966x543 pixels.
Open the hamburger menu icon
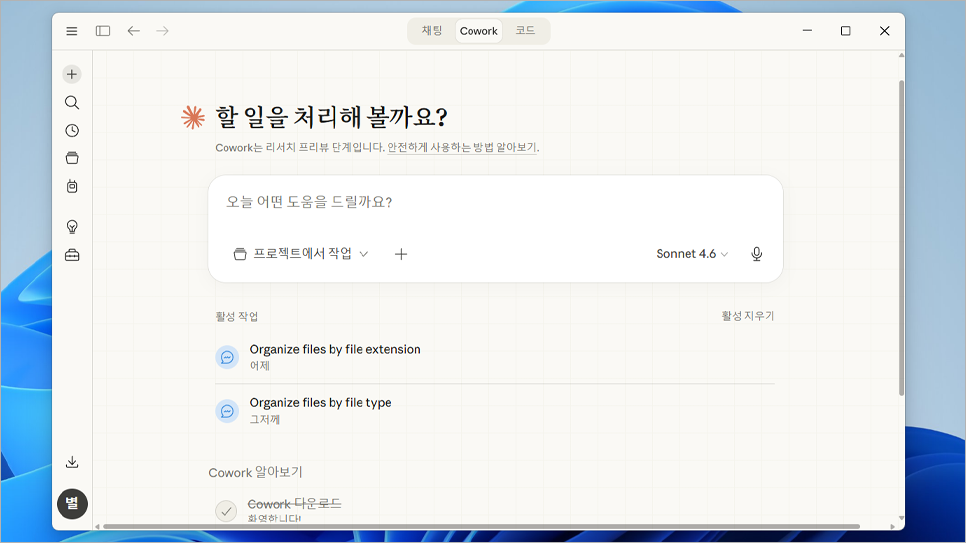[x=72, y=31]
